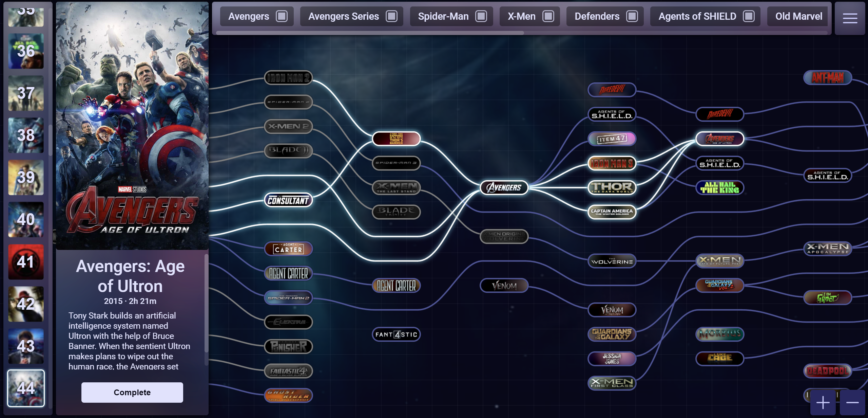Select the Spider-Man 3 node

tap(396, 163)
